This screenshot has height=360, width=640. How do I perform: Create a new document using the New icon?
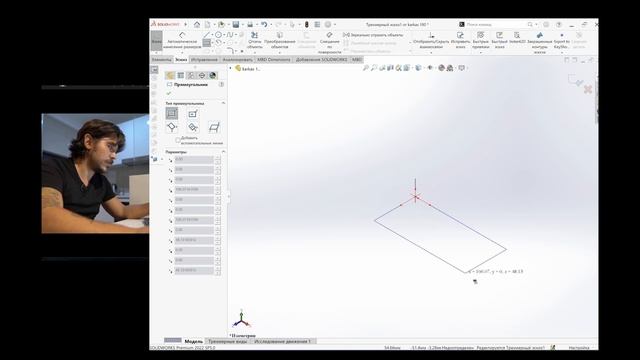tap(208, 24)
